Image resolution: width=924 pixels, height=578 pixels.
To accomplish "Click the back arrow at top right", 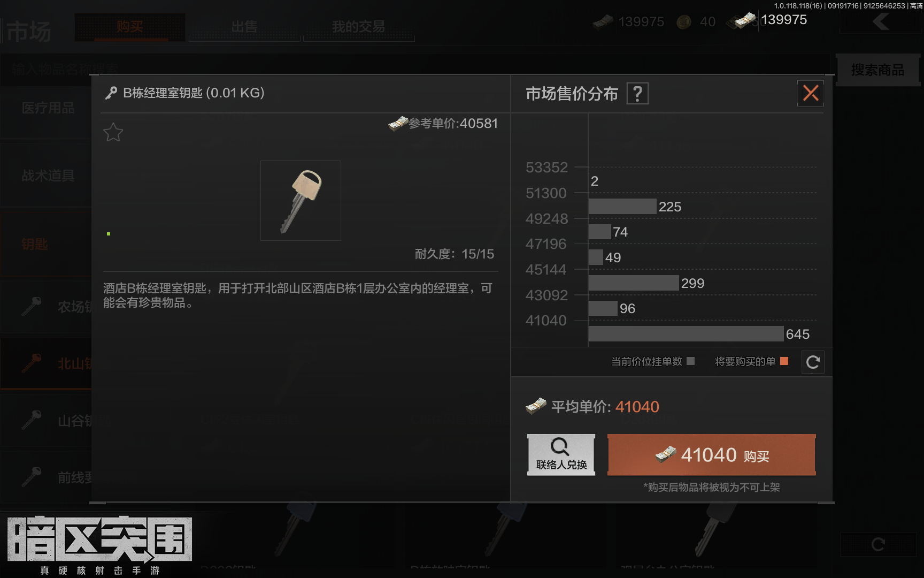I will (880, 22).
